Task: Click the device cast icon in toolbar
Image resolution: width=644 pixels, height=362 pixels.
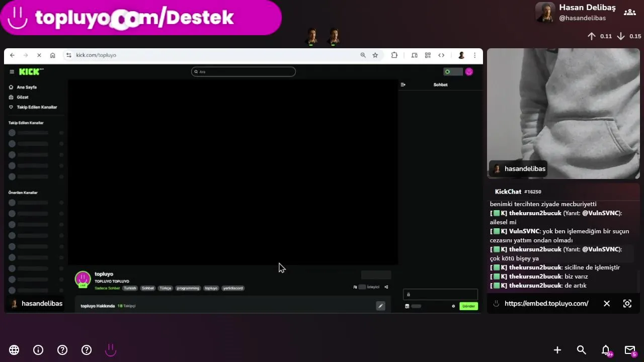Action: (x=415, y=55)
